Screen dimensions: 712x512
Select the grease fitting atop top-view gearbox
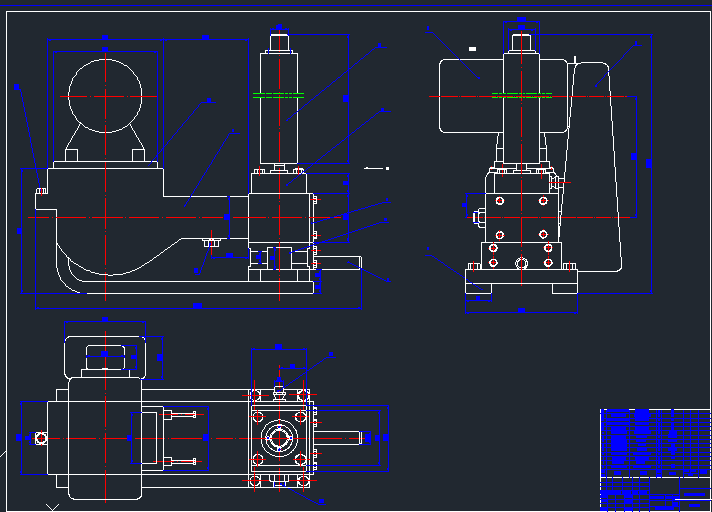pos(279,392)
